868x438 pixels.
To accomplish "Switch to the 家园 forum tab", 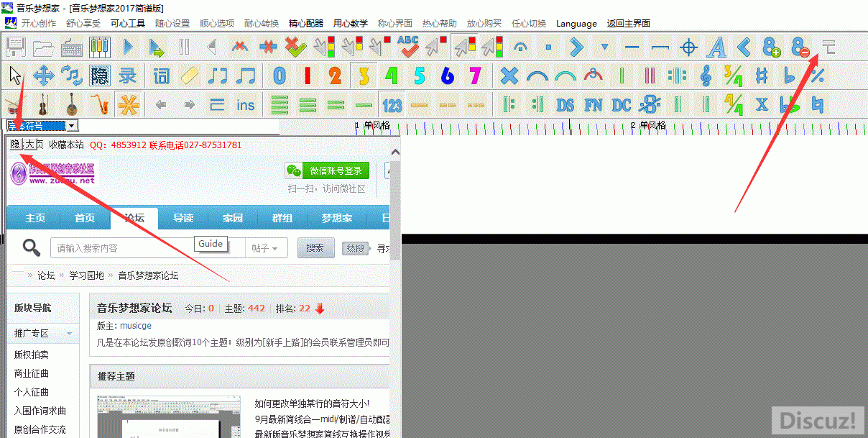I will (x=232, y=218).
